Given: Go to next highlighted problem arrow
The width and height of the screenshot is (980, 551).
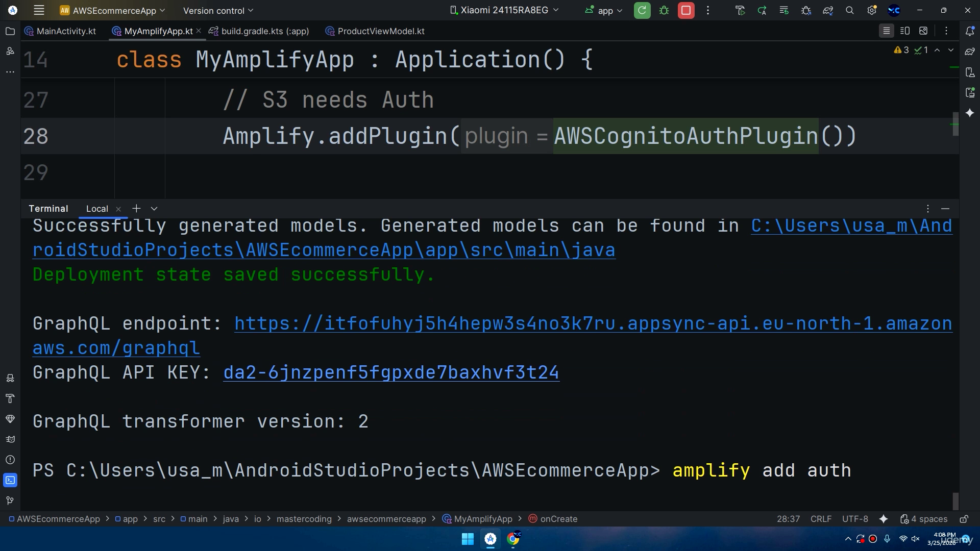Looking at the screenshot, I should pyautogui.click(x=950, y=50).
